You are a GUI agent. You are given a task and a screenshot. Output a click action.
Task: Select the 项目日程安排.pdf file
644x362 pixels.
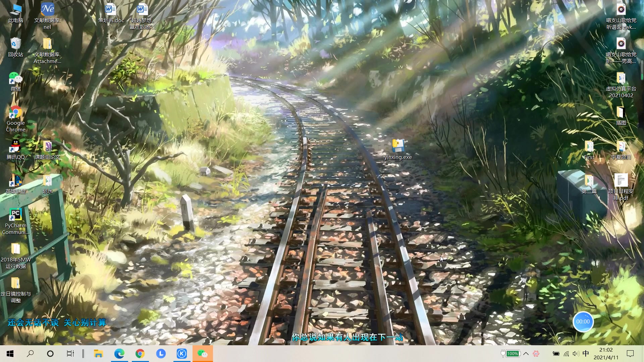pyautogui.click(x=621, y=187)
